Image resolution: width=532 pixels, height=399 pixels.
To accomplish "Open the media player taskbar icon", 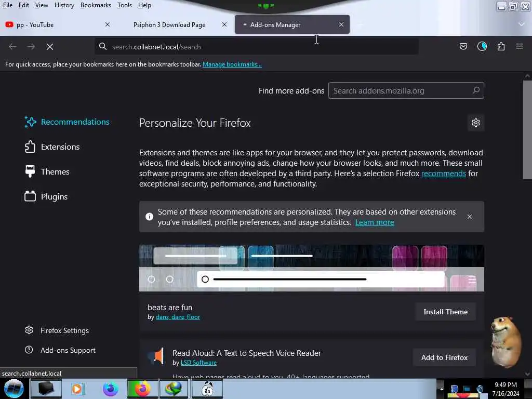I will (x=77, y=389).
